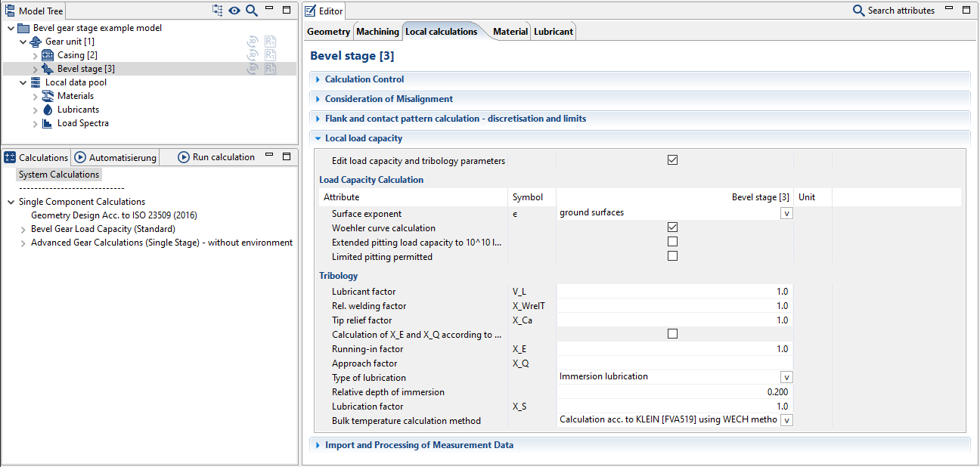Open the Surface exponent dropdown

coord(786,212)
